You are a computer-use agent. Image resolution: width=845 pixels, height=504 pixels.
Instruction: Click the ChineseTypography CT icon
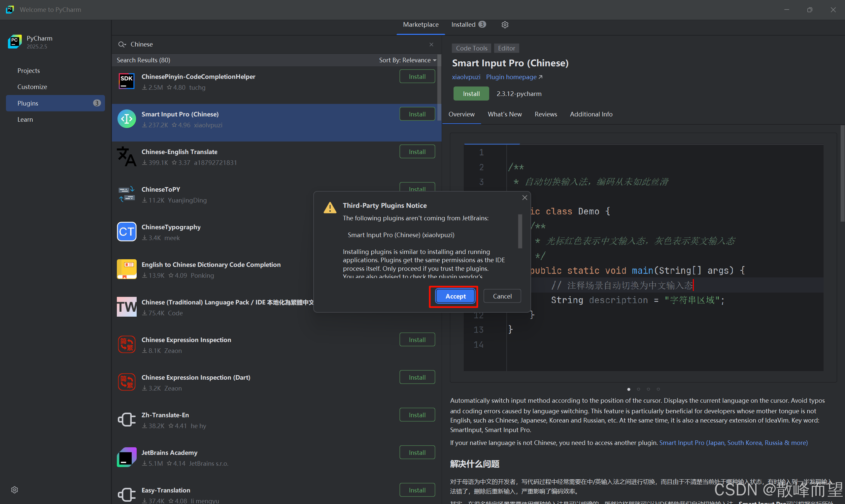coord(126,232)
